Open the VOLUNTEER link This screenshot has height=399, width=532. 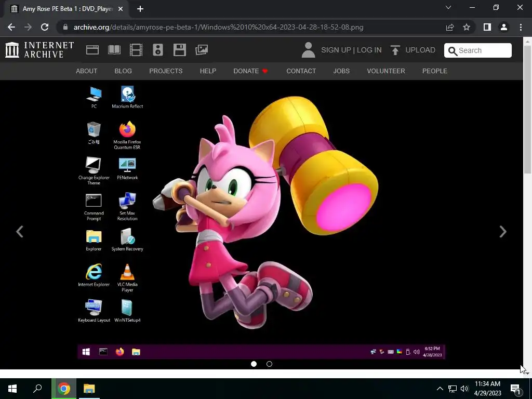(386, 71)
